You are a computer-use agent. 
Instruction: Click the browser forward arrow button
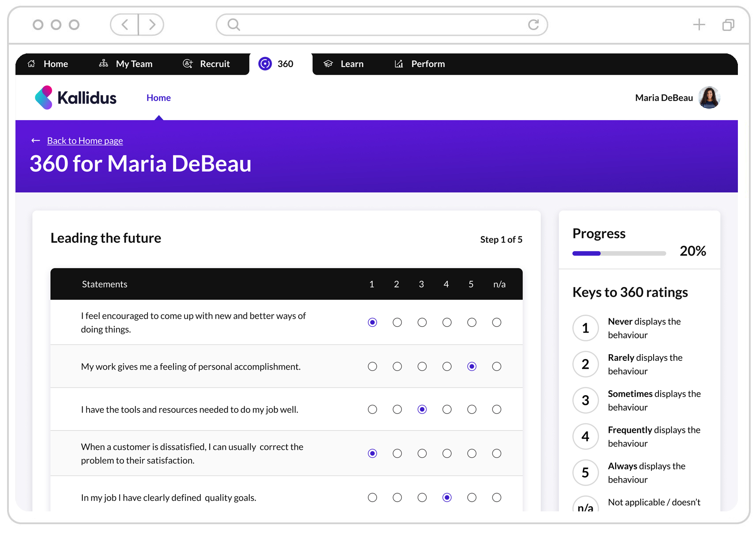(151, 24)
